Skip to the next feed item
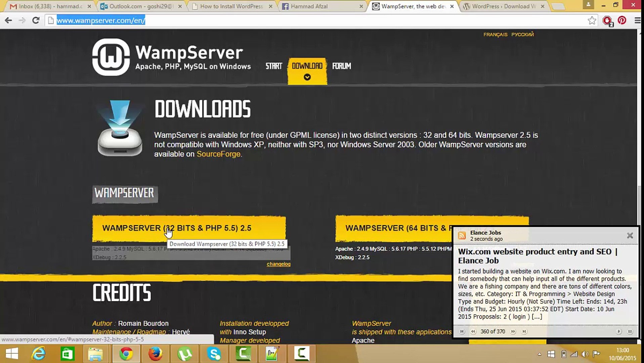644x363 pixels. click(x=513, y=331)
